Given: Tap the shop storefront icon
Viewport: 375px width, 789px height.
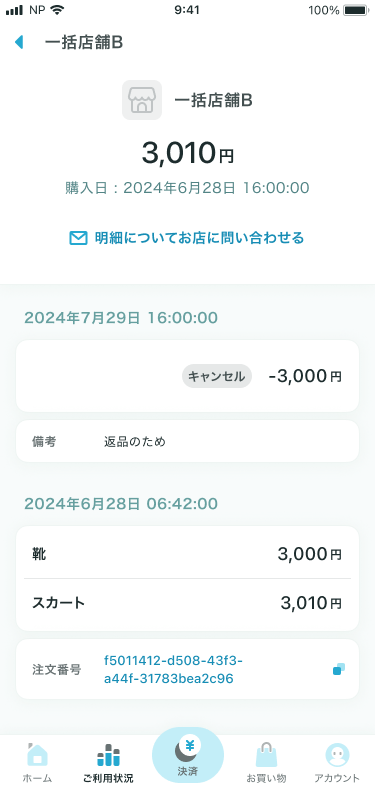Looking at the screenshot, I should (x=142, y=100).
